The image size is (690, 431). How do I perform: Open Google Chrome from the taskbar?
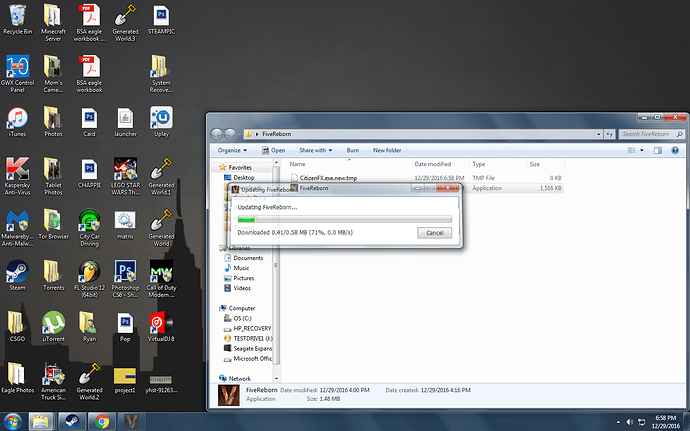pos(102,422)
